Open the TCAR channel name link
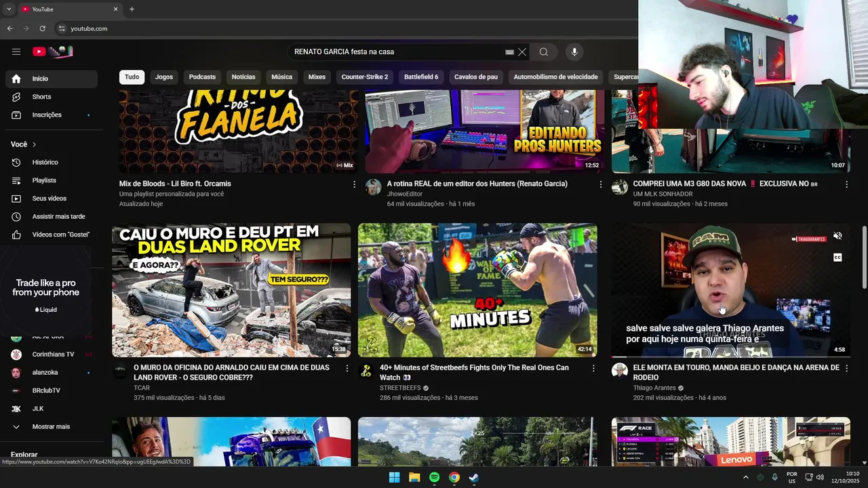Viewport: 868px width, 488px height. click(142, 388)
